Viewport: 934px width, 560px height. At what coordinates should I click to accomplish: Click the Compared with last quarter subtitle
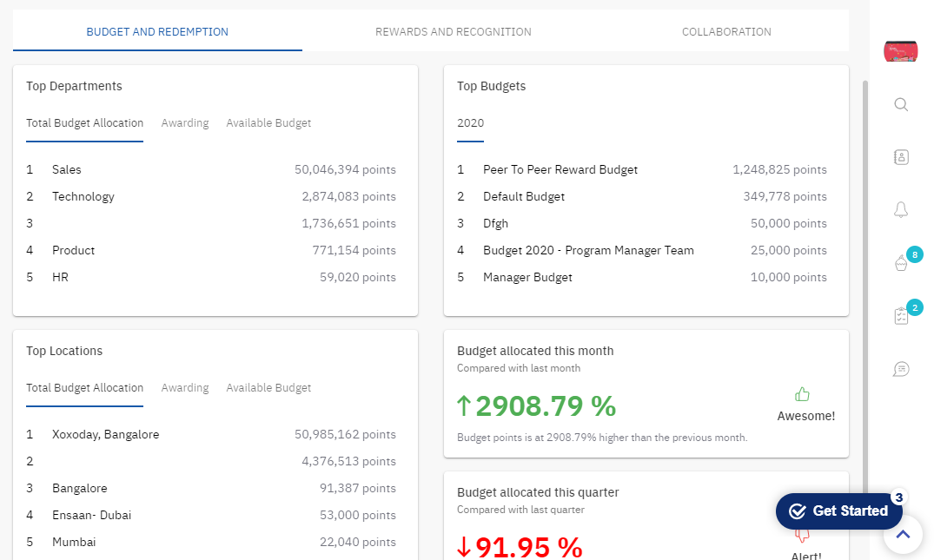pos(520,510)
